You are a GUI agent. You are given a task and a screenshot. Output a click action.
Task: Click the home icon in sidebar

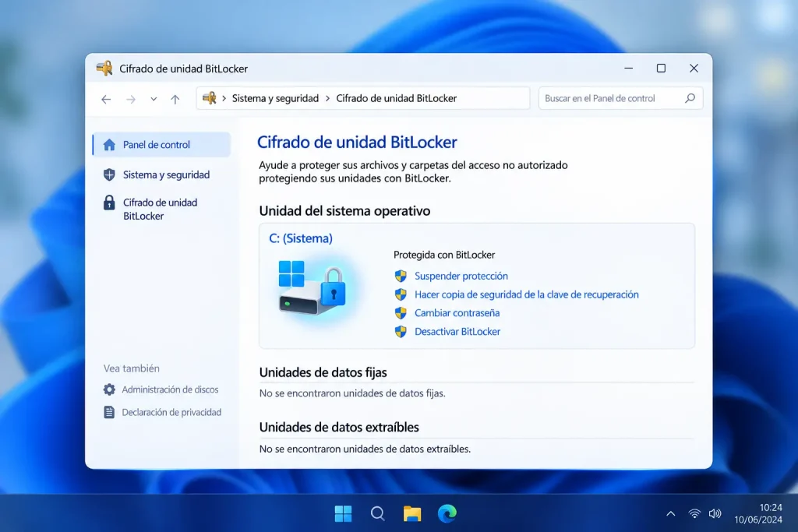(109, 144)
